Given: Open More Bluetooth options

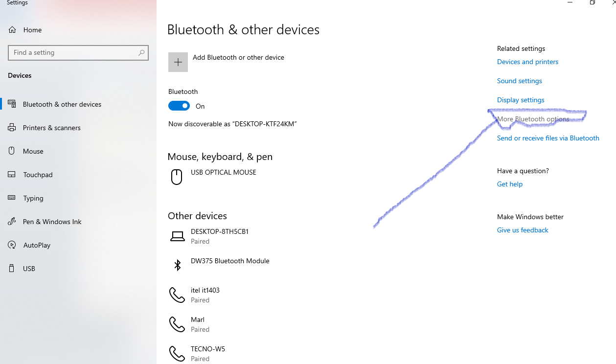Looking at the screenshot, I should click(x=533, y=119).
